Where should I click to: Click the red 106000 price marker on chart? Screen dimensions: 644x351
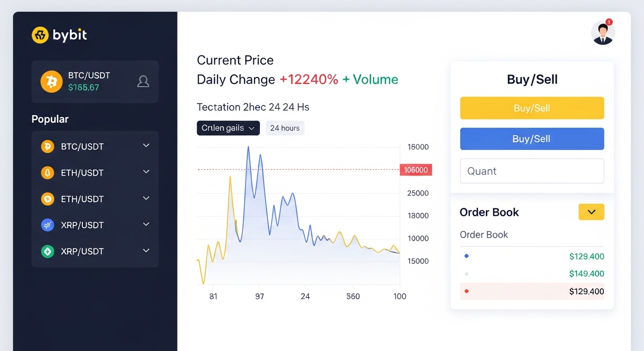[x=416, y=170]
